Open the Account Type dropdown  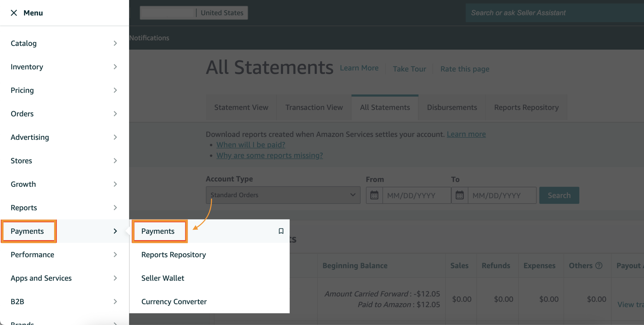click(x=283, y=195)
